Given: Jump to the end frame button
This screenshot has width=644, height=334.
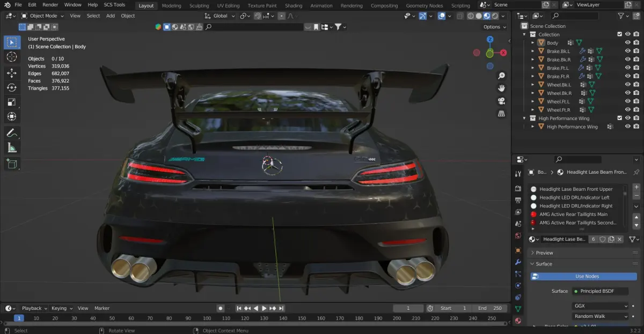Looking at the screenshot, I should coord(282,308).
